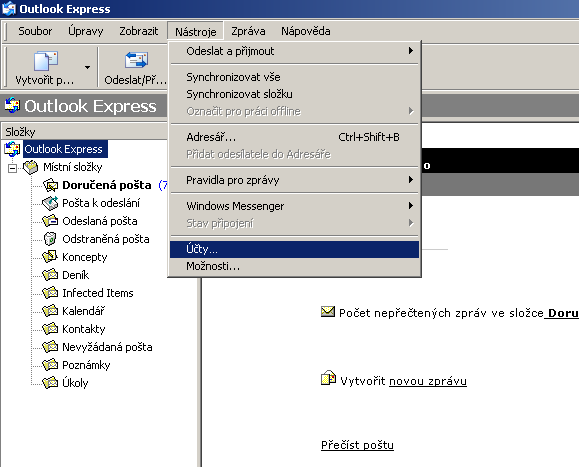Click the Poznámky folder icon
This screenshot has height=467, width=579.
pos(50,365)
